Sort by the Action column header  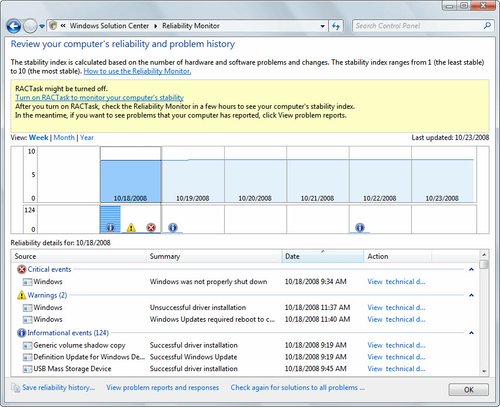tap(398, 256)
